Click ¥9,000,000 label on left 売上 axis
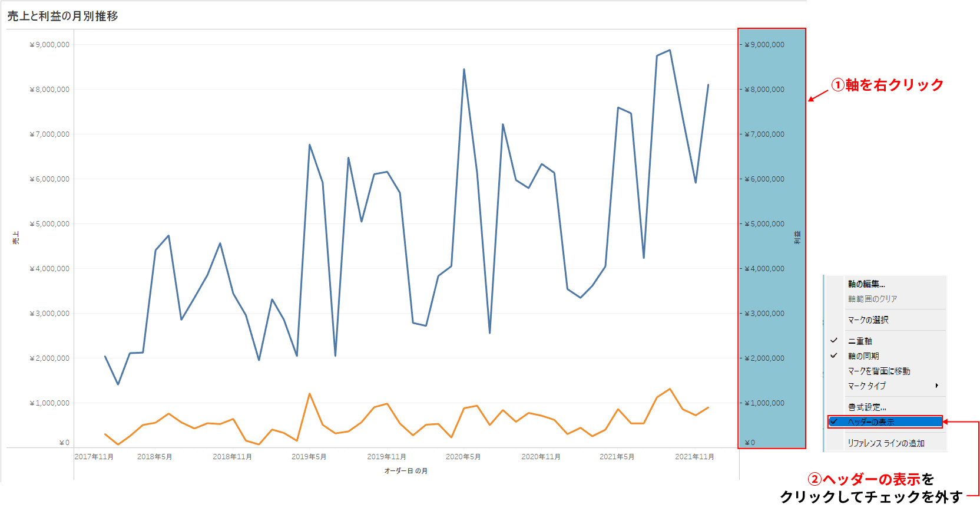 coord(49,45)
